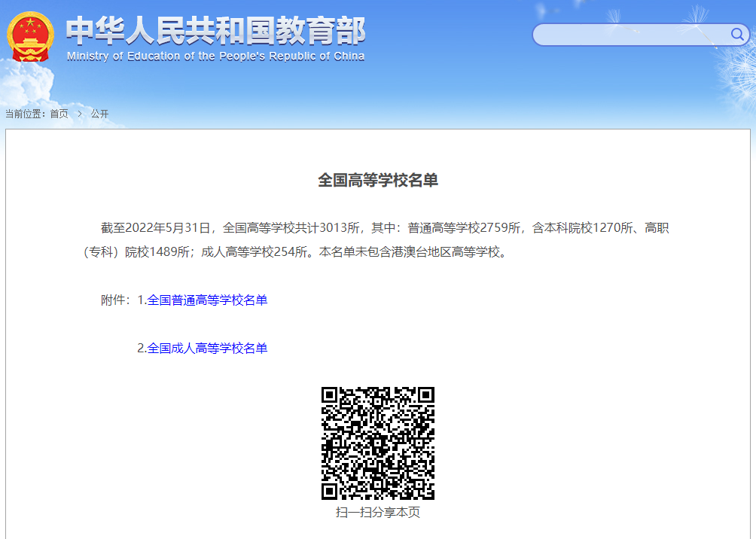Click the QR code image
This screenshot has height=539, width=756.
(x=378, y=443)
